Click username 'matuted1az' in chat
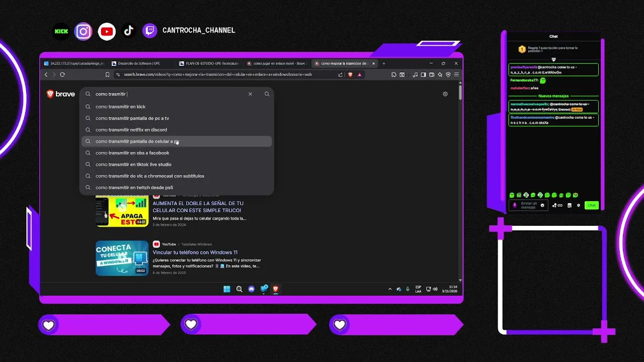Viewport: 644px width, 362px height. [x=520, y=88]
